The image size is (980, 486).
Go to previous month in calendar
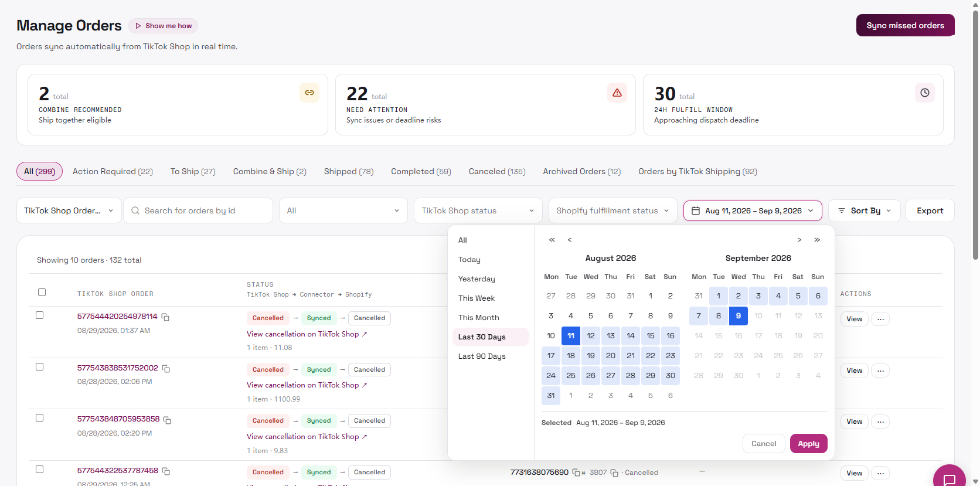(x=570, y=240)
